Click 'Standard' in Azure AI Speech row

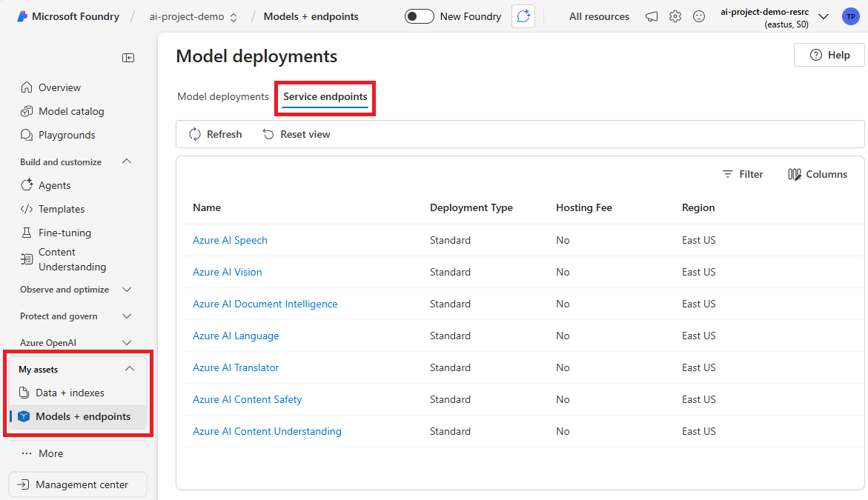click(x=450, y=240)
